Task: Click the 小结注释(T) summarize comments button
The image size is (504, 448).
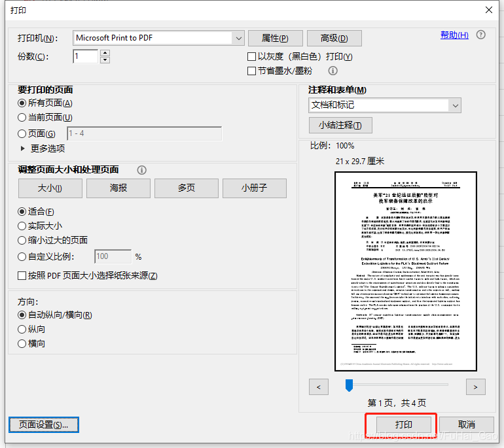Action: pyautogui.click(x=340, y=126)
